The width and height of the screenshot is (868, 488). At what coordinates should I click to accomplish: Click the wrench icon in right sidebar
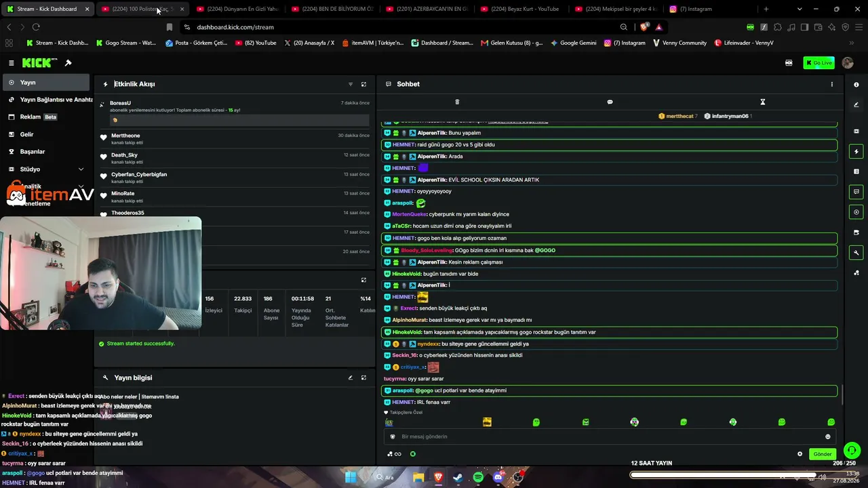pos(856,253)
